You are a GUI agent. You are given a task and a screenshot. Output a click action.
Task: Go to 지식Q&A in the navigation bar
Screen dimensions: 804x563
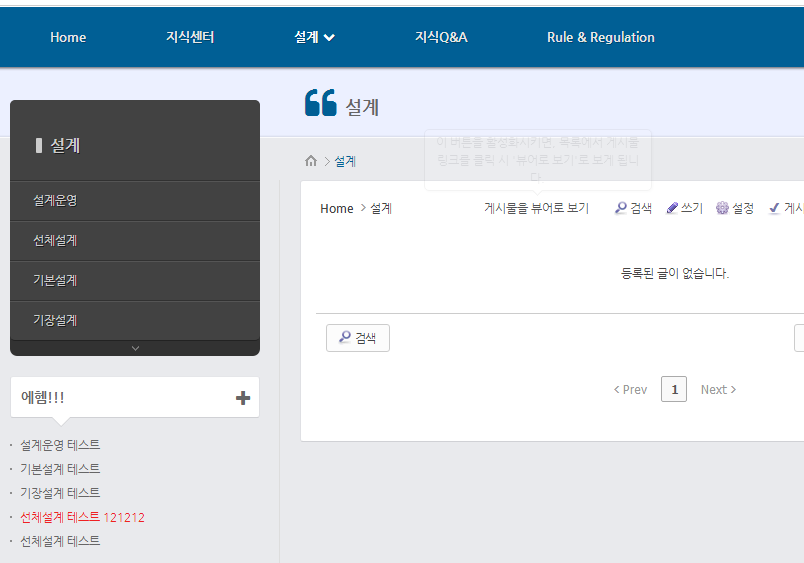(441, 37)
